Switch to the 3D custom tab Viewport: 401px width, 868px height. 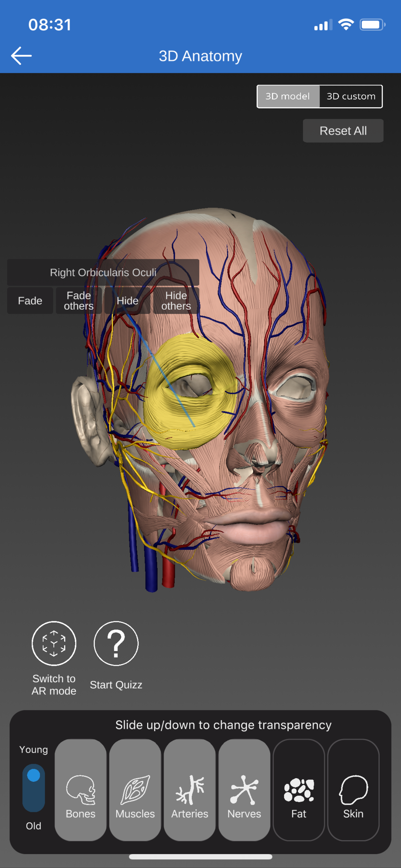click(351, 96)
